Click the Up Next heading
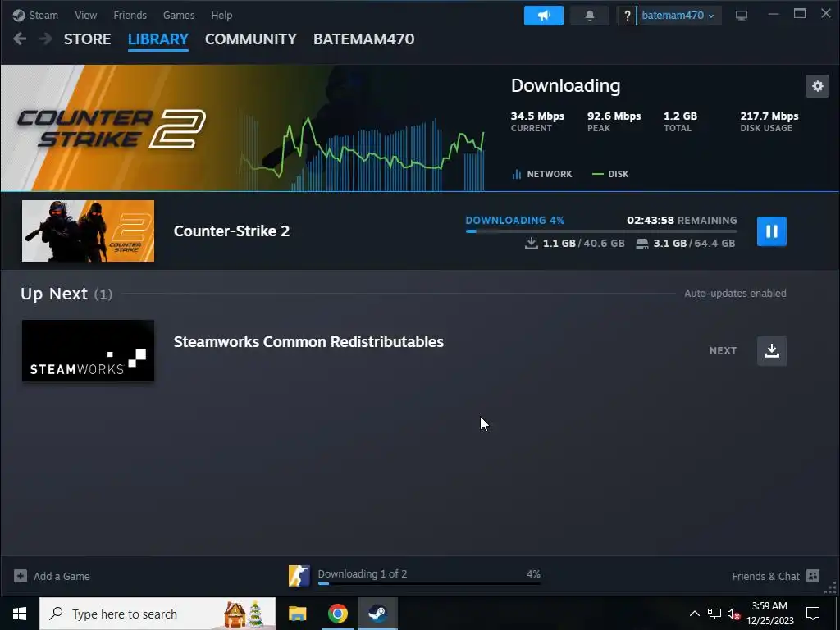This screenshot has width=840, height=630. [54, 294]
